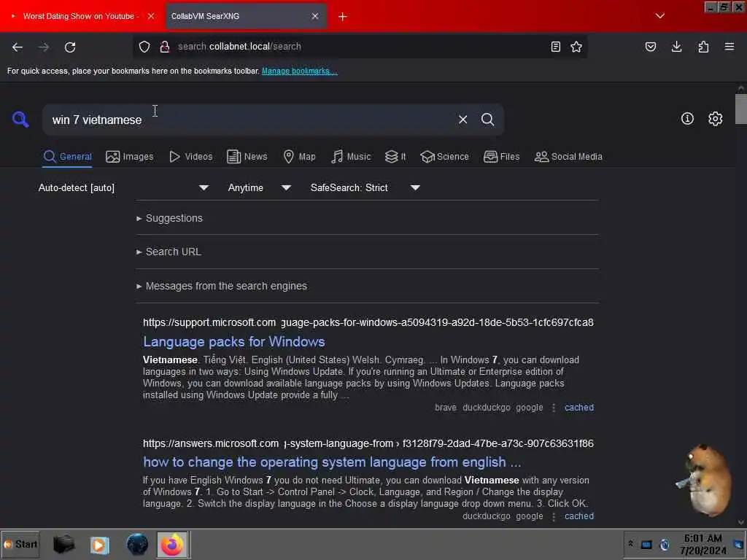The image size is (747, 560).
Task: Click the scrollbar down arrow
Action: [740, 522]
